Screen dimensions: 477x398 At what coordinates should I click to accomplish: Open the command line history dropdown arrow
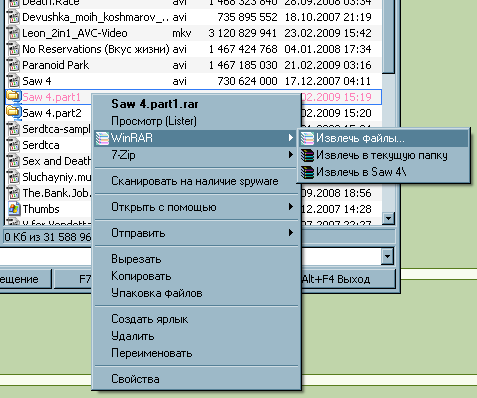point(387,257)
